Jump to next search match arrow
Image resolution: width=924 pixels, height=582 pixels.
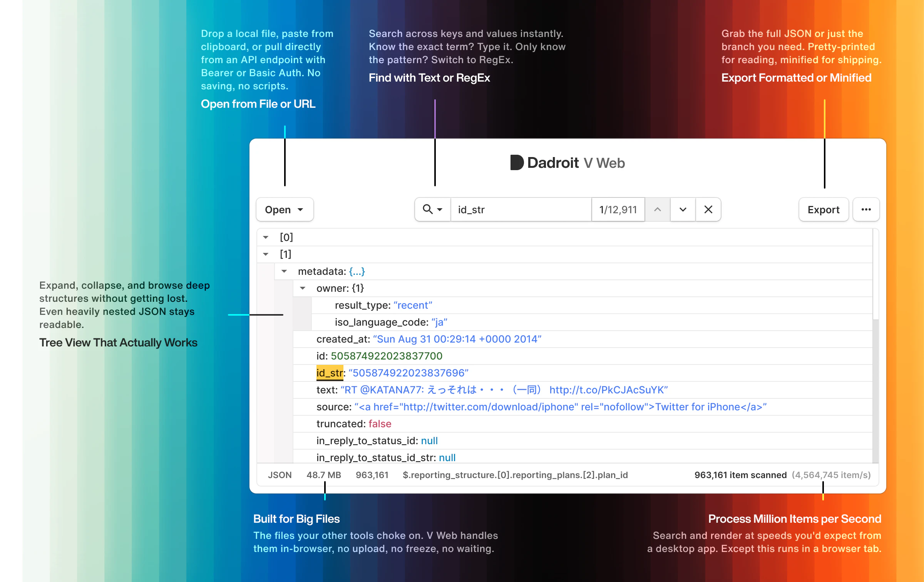click(x=683, y=209)
